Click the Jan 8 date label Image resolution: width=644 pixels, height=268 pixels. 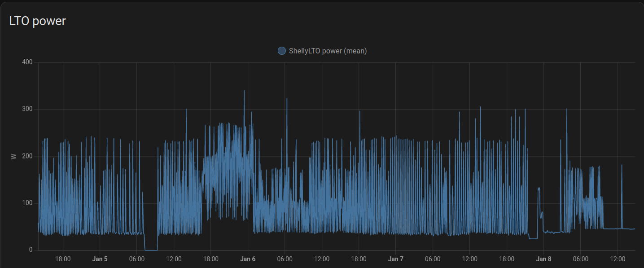(x=543, y=259)
